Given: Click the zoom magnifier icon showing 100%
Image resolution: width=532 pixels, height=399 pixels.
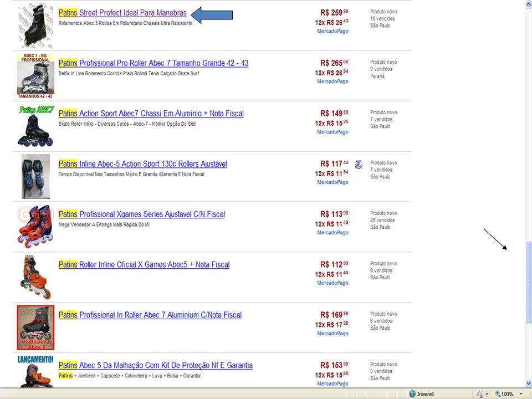Looking at the screenshot, I should (x=498, y=394).
